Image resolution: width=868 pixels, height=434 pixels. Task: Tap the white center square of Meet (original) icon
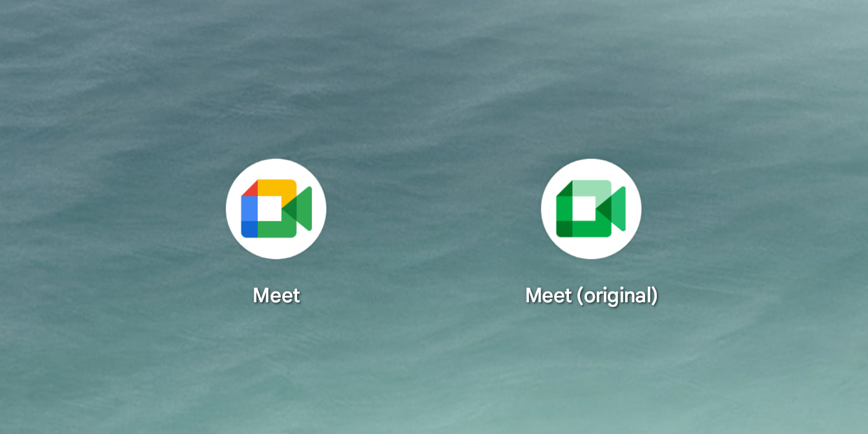[x=584, y=209]
